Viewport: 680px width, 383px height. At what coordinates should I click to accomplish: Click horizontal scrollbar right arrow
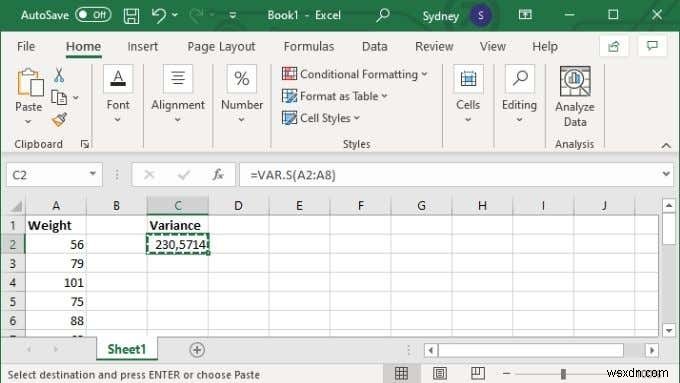click(652, 350)
